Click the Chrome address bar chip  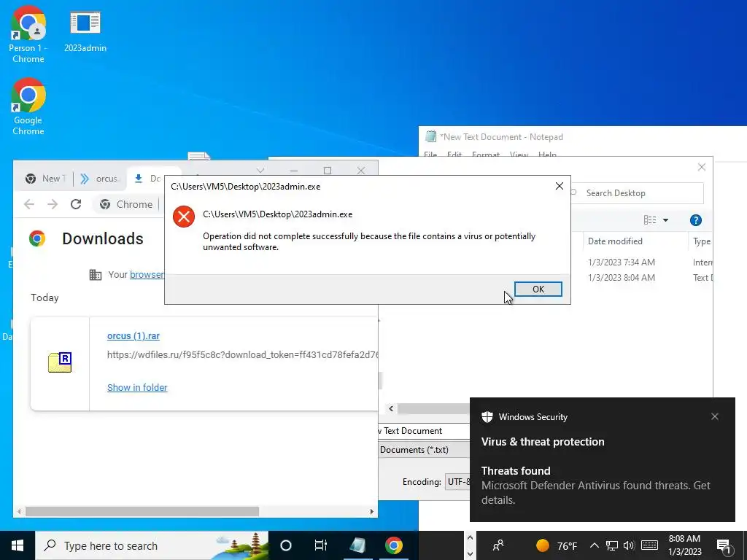(127, 204)
